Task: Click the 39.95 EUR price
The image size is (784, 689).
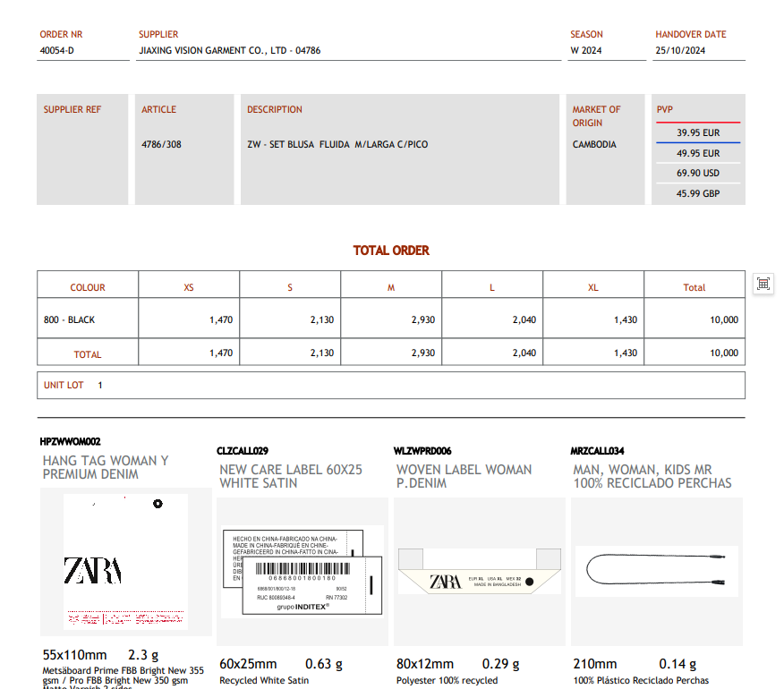Action: pyautogui.click(x=698, y=132)
